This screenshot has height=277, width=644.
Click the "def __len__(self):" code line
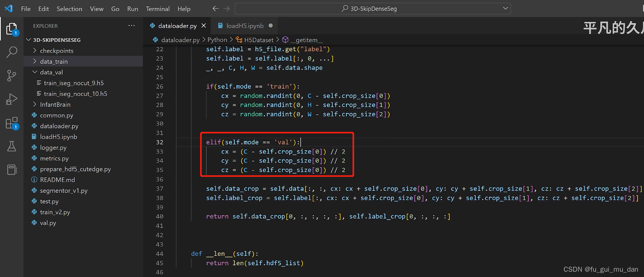(x=225, y=254)
